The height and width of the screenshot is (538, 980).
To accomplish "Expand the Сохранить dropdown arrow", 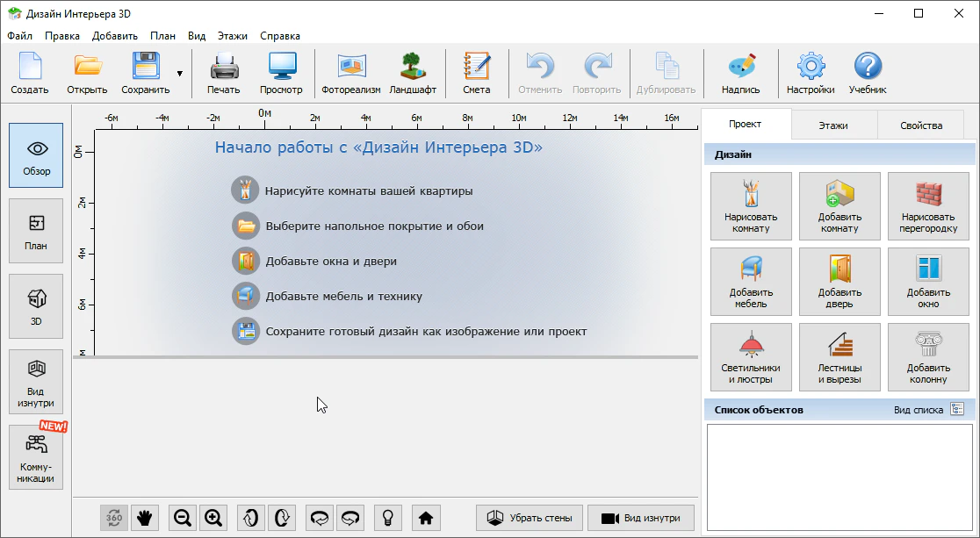I will click(179, 74).
